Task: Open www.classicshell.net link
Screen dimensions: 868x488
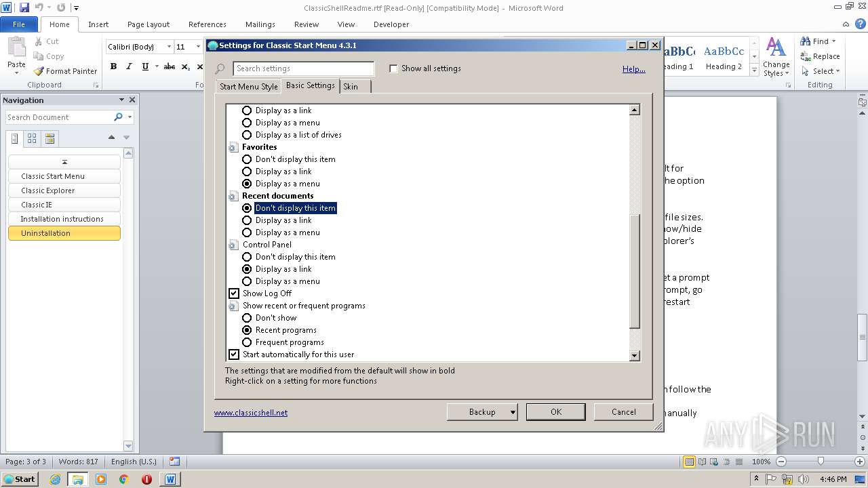Action: click(x=251, y=413)
